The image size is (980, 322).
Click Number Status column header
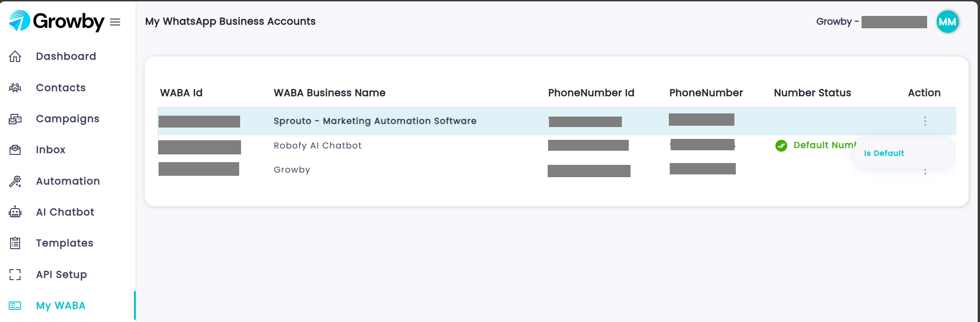click(812, 93)
